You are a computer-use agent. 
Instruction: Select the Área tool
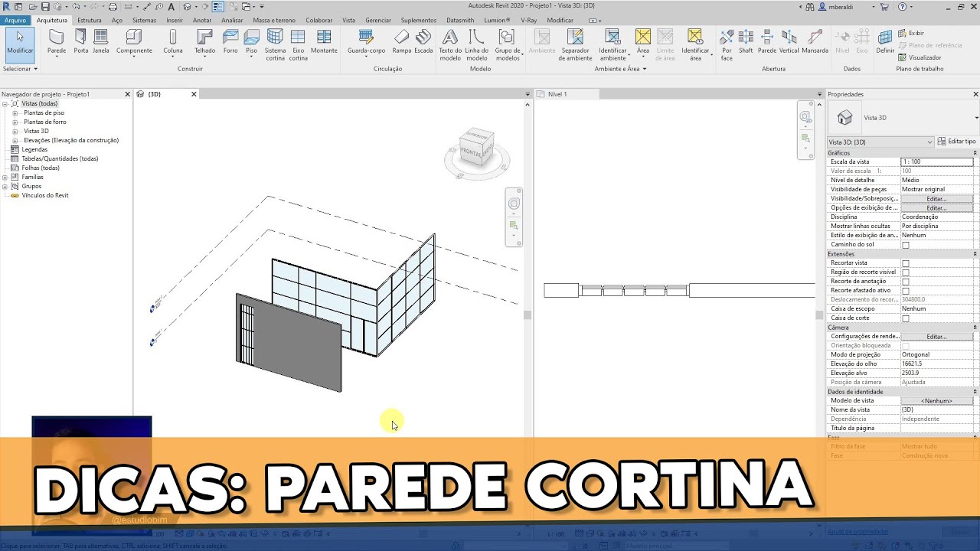pos(643,42)
